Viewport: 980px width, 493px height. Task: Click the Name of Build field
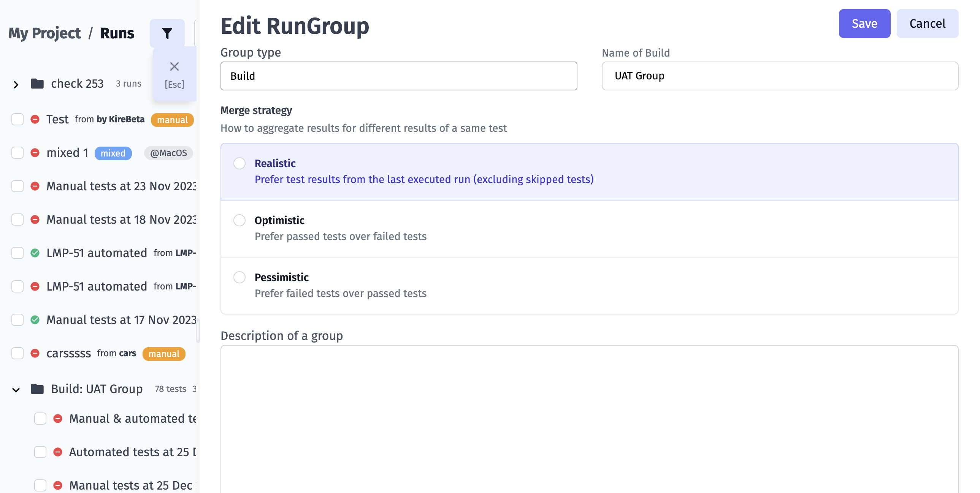pos(780,76)
